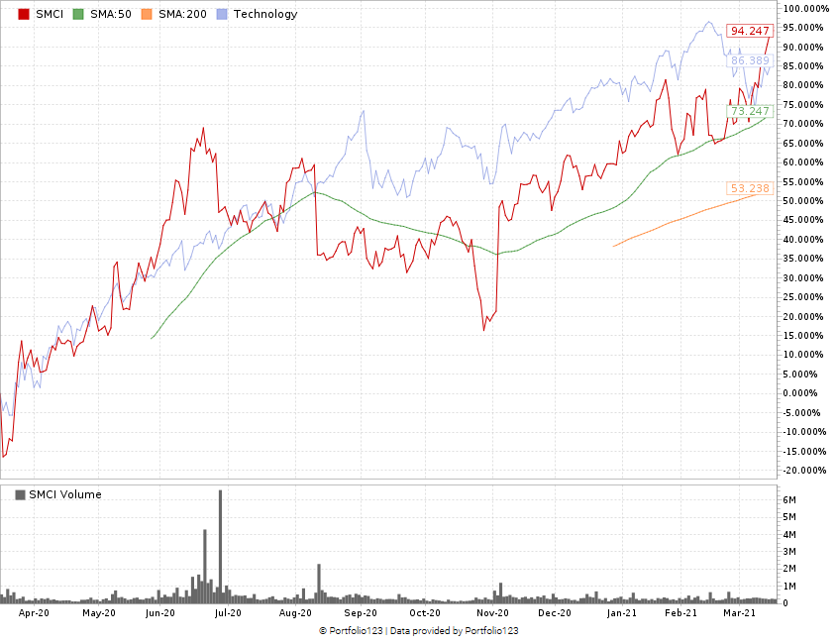Select the SMA:50 legend label
The image size is (837, 644).
pyautogui.click(x=111, y=15)
